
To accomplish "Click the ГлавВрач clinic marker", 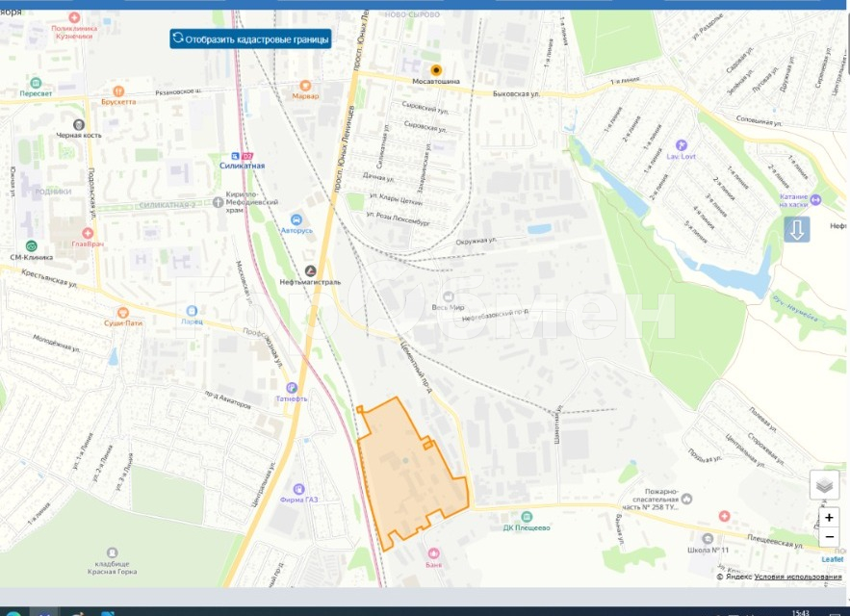I will [x=88, y=233].
